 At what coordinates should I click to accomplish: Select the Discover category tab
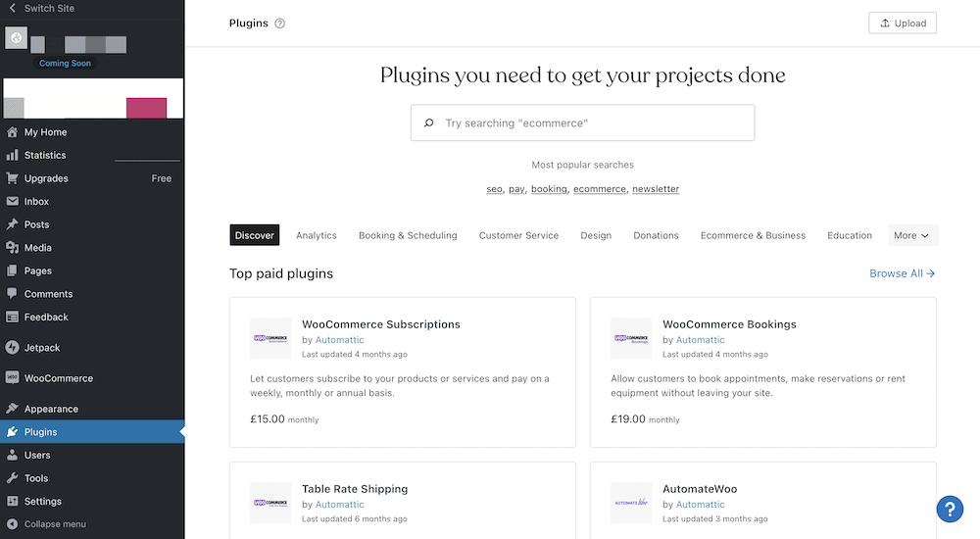click(255, 235)
